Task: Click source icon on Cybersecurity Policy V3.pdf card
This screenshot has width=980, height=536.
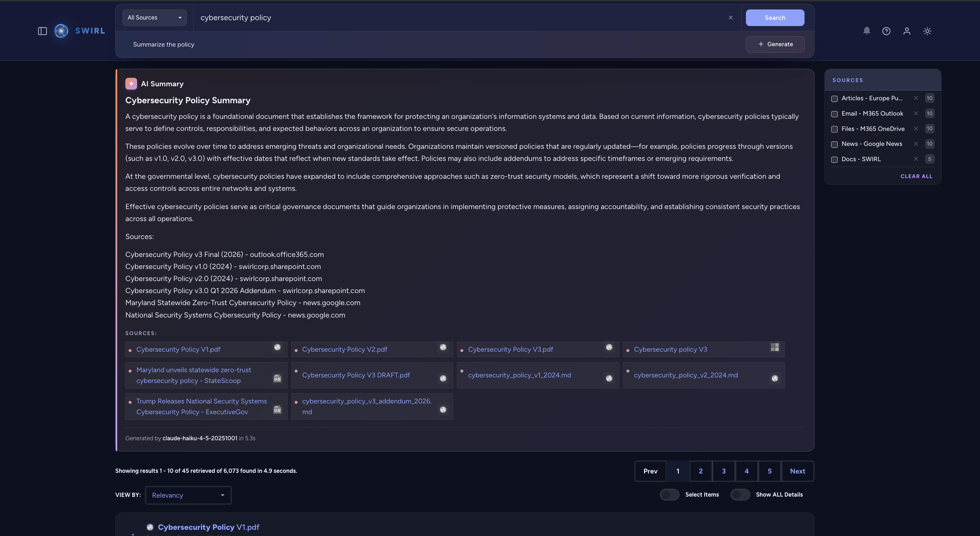Action: pos(609,347)
